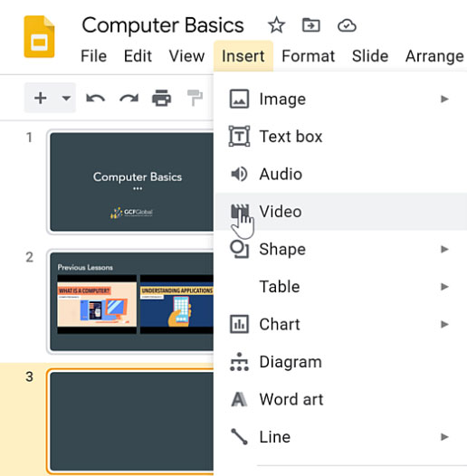Image resolution: width=467 pixels, height=476 pixels.
Task: Click the Diagram menu item icon
Action: (x=239, y=362)
